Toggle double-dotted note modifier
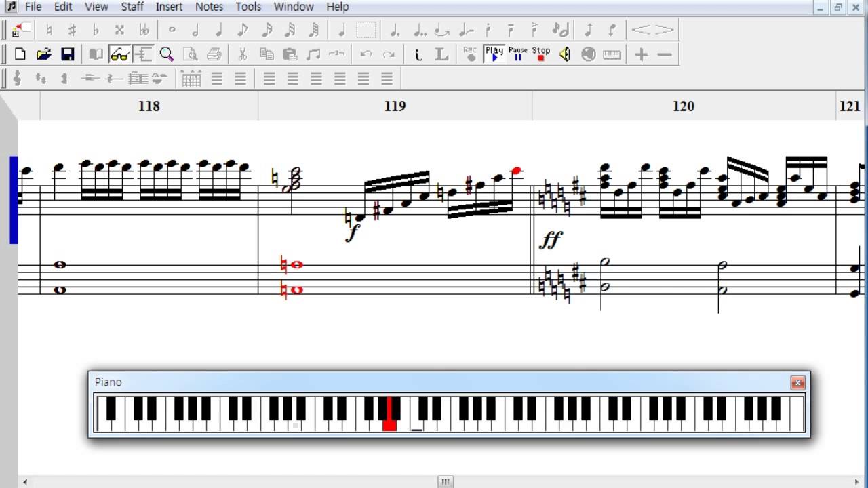Viewport: 868px width, 488px height. coord(418,30)
